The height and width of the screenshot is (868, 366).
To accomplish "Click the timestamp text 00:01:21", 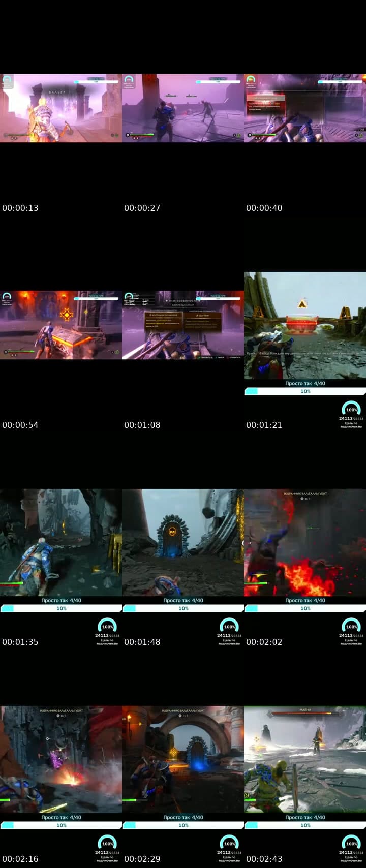I will point(264,425).
